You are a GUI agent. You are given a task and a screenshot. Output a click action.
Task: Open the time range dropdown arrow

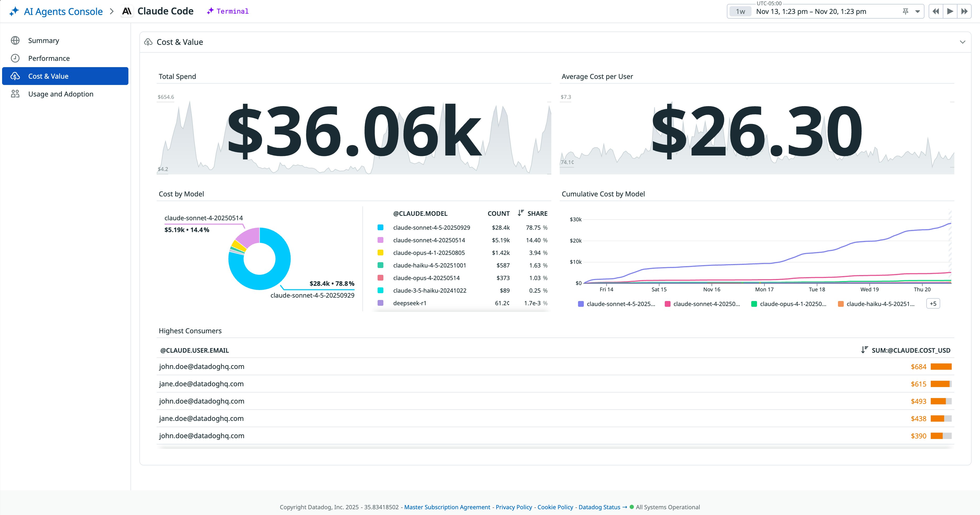point(918,12)
